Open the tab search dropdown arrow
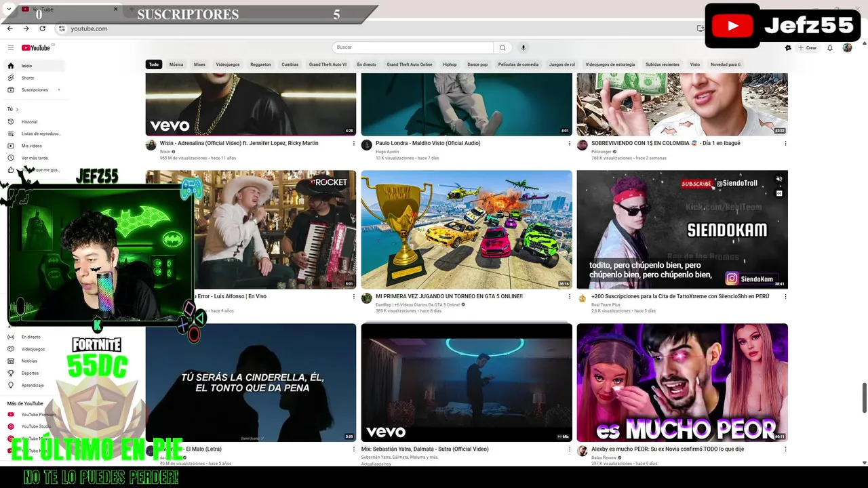This screenshot has width=868, height=488. click(8, 9)
